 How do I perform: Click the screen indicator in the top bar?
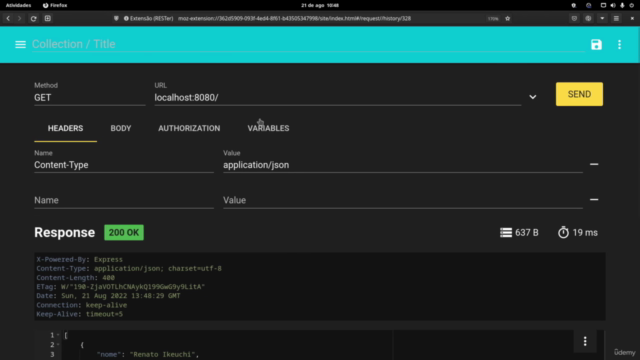click(603, 5)
